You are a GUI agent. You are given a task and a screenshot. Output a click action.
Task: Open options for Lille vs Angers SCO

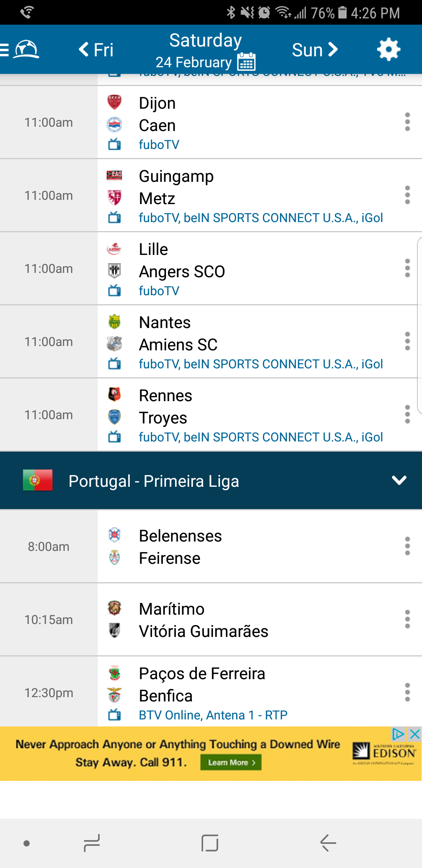(x=407, y=268)
